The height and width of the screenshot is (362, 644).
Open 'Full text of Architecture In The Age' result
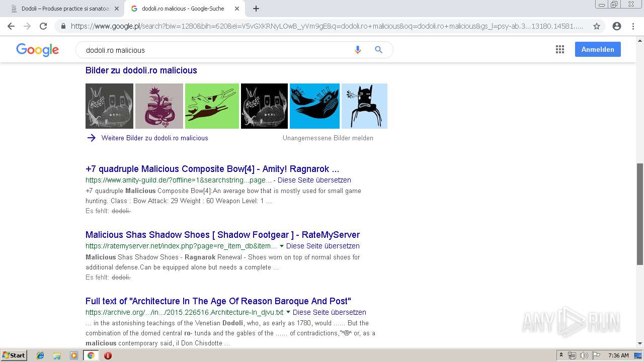[218, 301]
